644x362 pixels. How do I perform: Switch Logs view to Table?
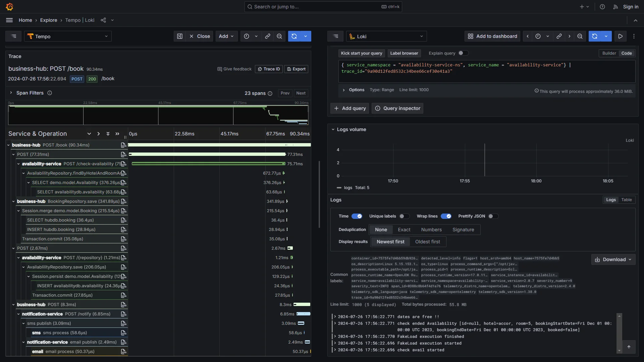[626, 200]
